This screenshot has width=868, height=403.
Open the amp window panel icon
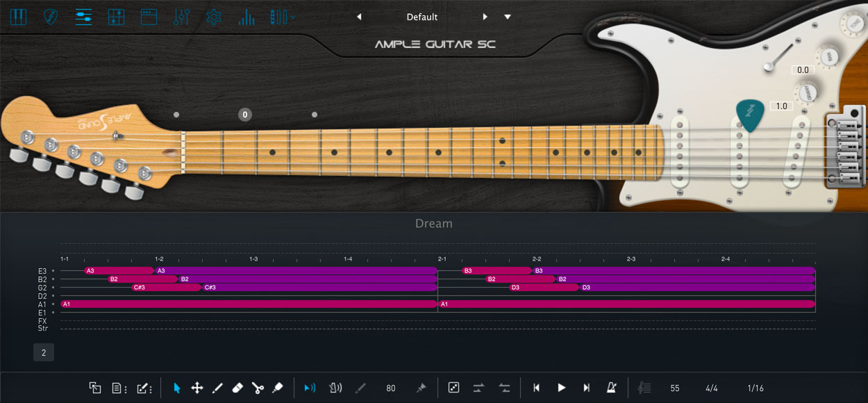(149, 17)
